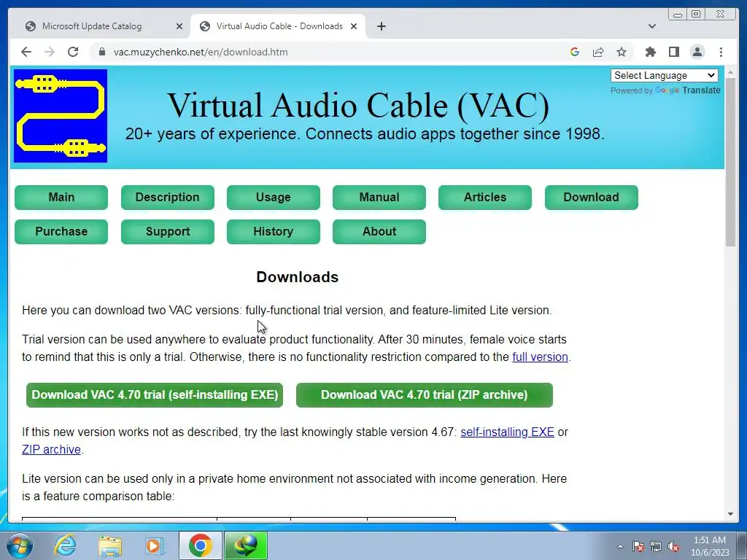
Task: Launch Internet Explorer from taskbar
Action: tap(65, 545)
